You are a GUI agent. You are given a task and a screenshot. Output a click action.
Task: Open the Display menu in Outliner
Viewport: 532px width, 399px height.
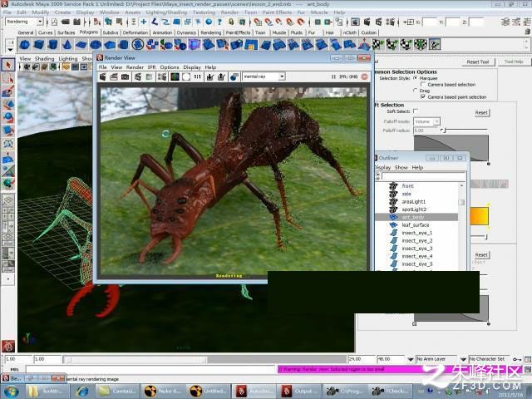coord(382,167)
